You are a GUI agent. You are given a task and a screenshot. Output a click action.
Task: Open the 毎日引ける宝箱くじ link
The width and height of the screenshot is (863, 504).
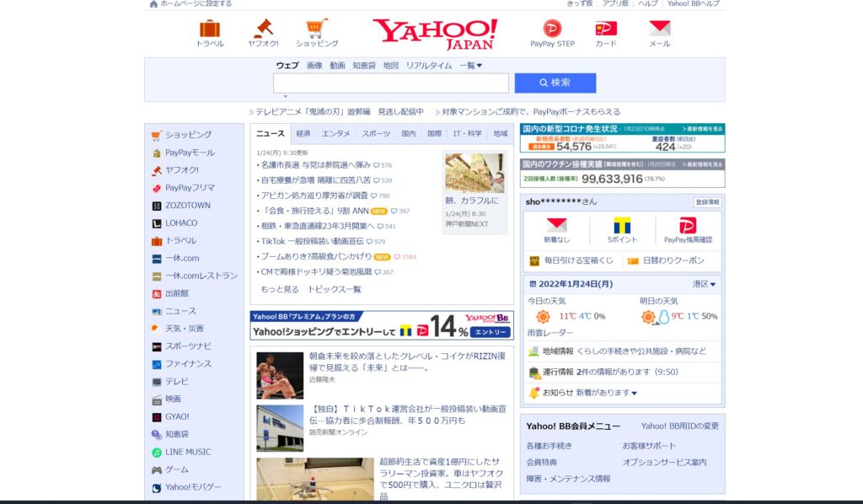click(x=578, y=260)
